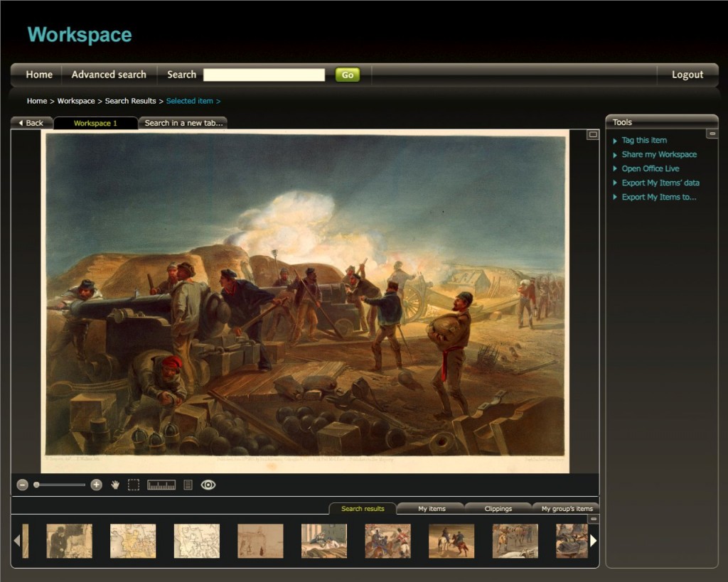Open the ruler measurement tool
The image size is (728, 582).
click(161, 485)
